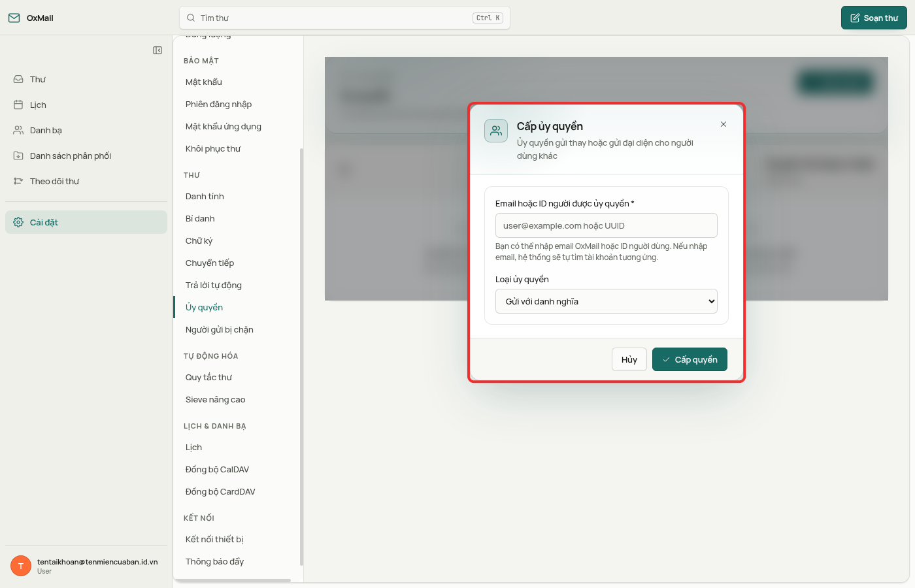
Task: Collapse sidebar with panel toggle icon
Action: click(158, 50)
